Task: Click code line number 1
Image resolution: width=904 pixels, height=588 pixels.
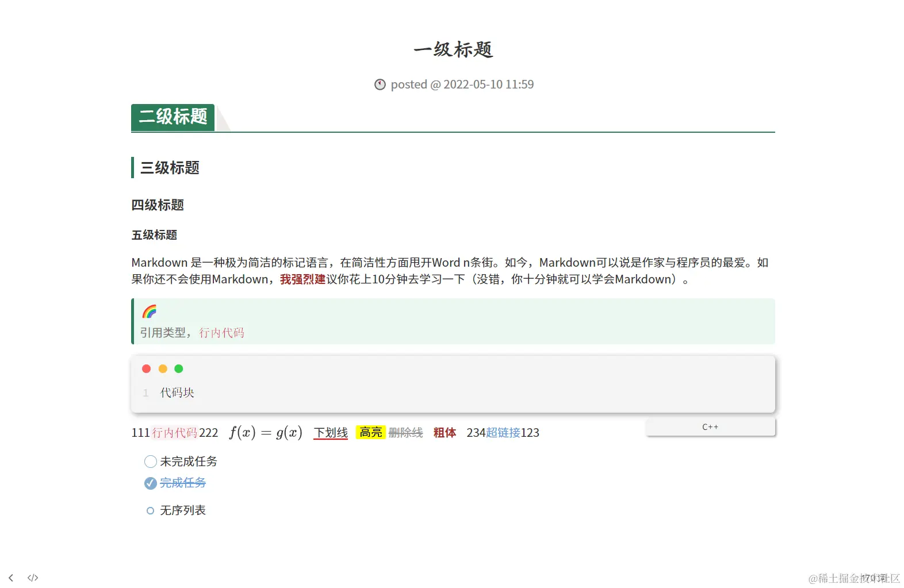Action: pyautogui.click(x=145, y=393)
